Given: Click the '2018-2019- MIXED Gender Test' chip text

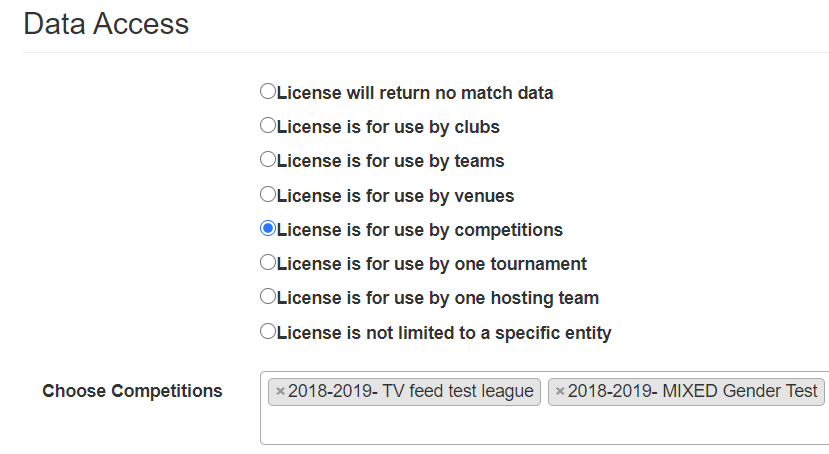Looking at the screenshot, I should 693,391.
